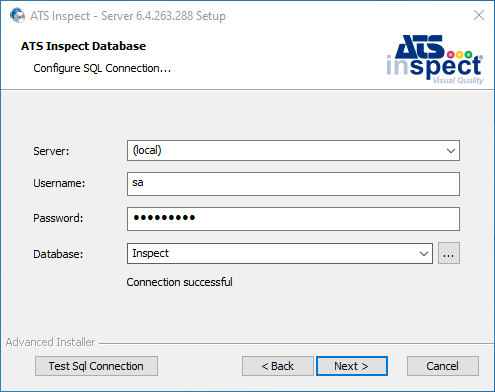Click the Advanced Installer text
The width and height of the screenshot is (495, 392).
(50, 342)
